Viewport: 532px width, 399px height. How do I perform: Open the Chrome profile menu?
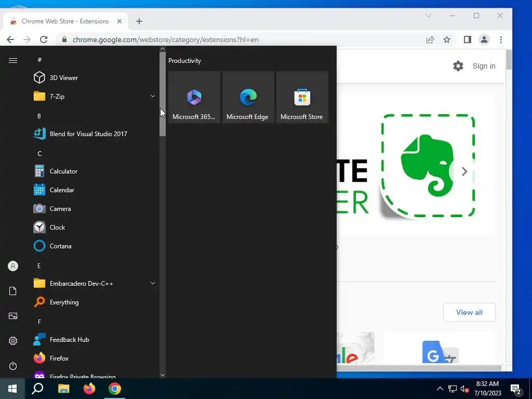(484, 39)
